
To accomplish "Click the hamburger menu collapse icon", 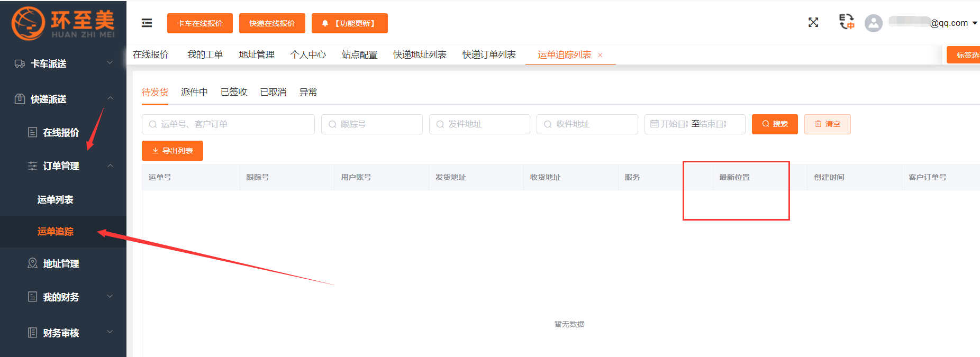I will 147,23.
